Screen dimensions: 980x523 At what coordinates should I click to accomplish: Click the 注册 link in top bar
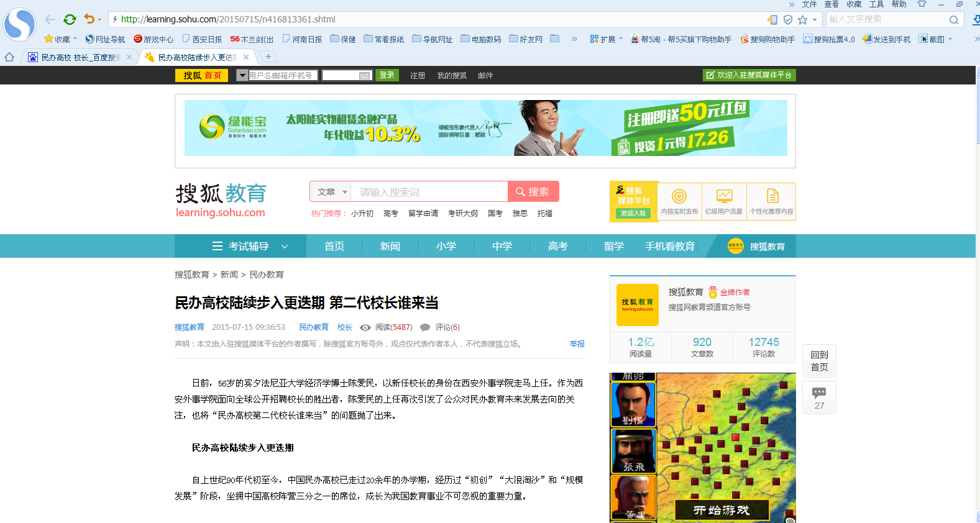pyautogui.click(x=418, y=76)
